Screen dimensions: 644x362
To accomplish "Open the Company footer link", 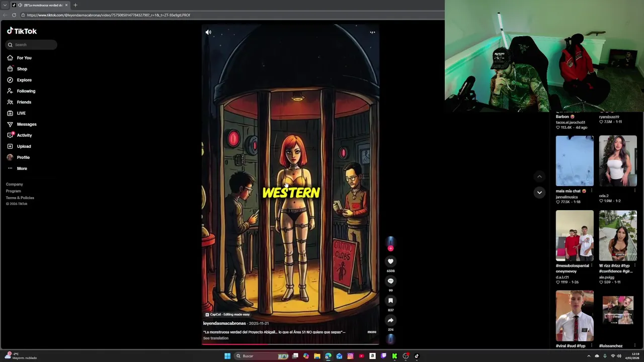I will tap(14, 185).
